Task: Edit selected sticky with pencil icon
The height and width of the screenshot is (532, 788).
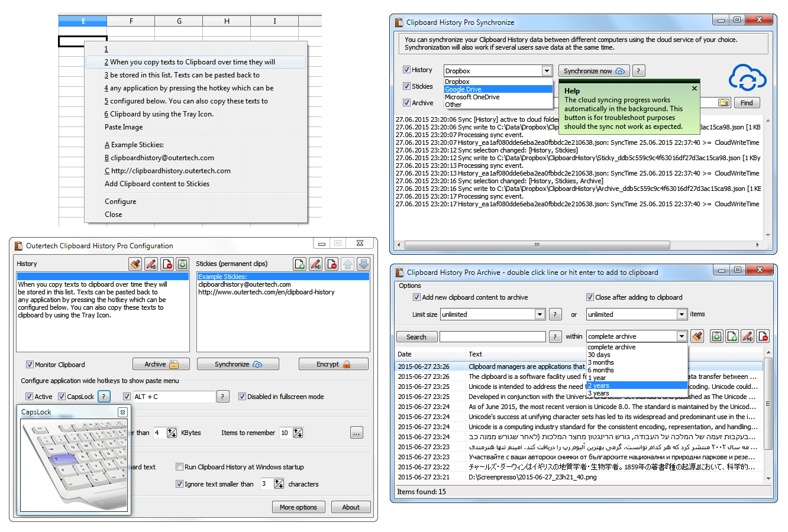Action: tap(316, 264)
